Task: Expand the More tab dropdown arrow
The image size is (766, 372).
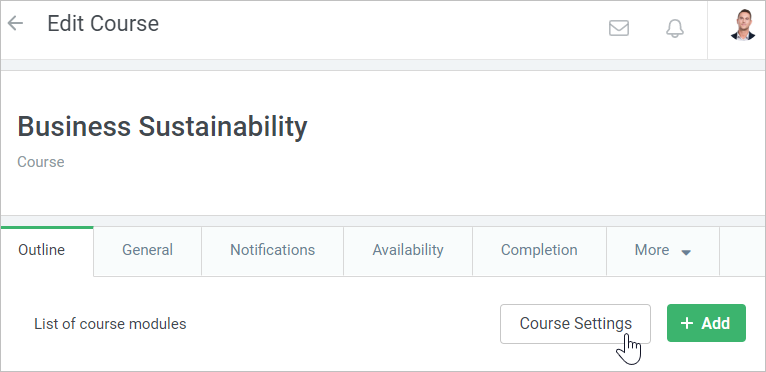Action: point(686,252)
